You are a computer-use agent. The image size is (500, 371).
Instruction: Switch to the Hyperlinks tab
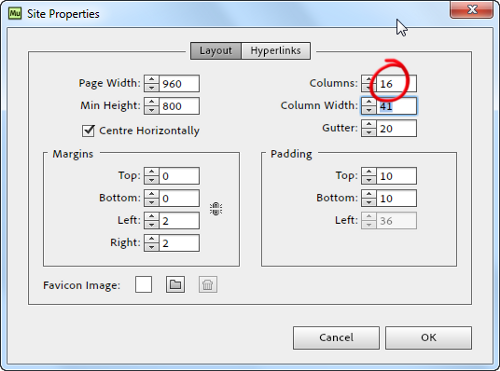pyautogui.click(x=276, y=51)
